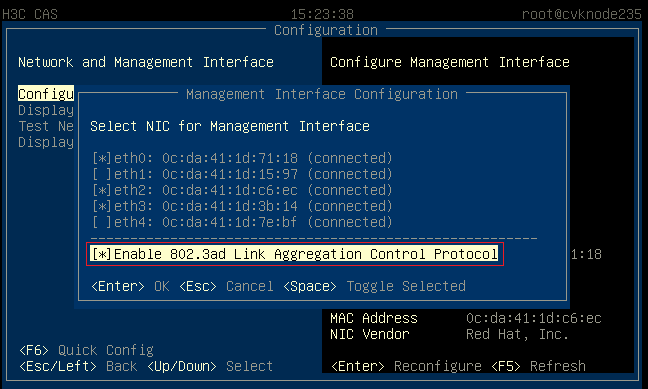Viewport: 648px width, 389px height.
Task: Click the F6 Quick Config shortcut
Action: click(x=86, y=350)
